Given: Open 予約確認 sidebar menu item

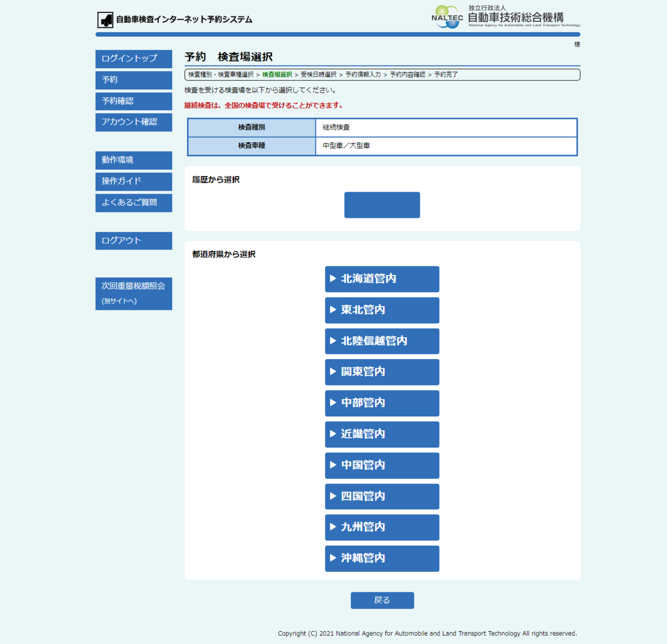Looking at the screenshot, I should (x=133, y=101).
